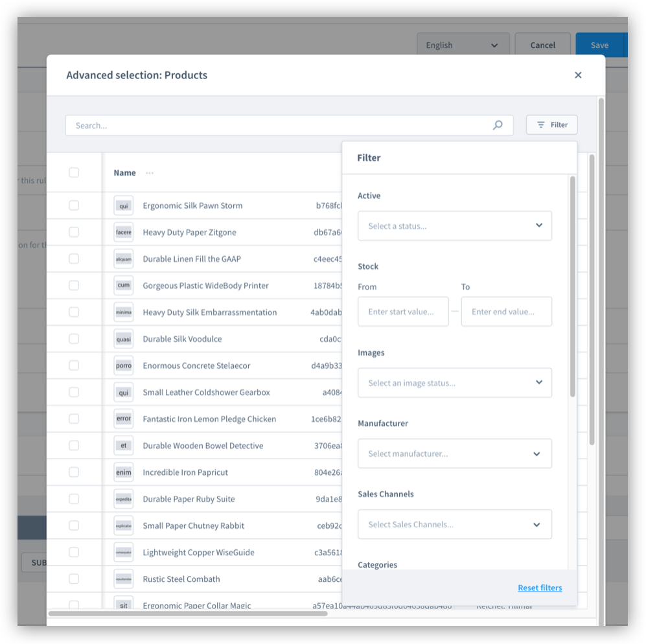Click the Filter button
This screenshot has width=646, height=644.
[x=551, y=125]
